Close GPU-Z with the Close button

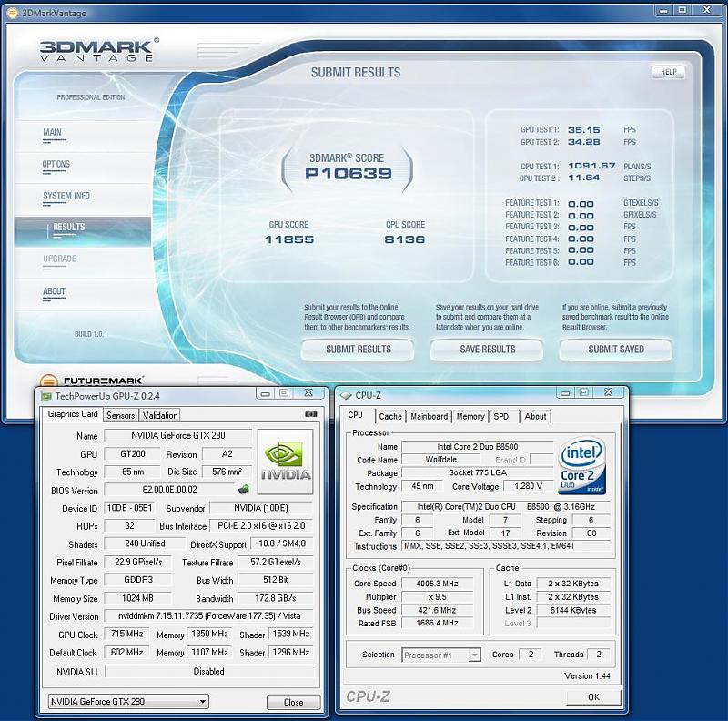click(293, 702)
